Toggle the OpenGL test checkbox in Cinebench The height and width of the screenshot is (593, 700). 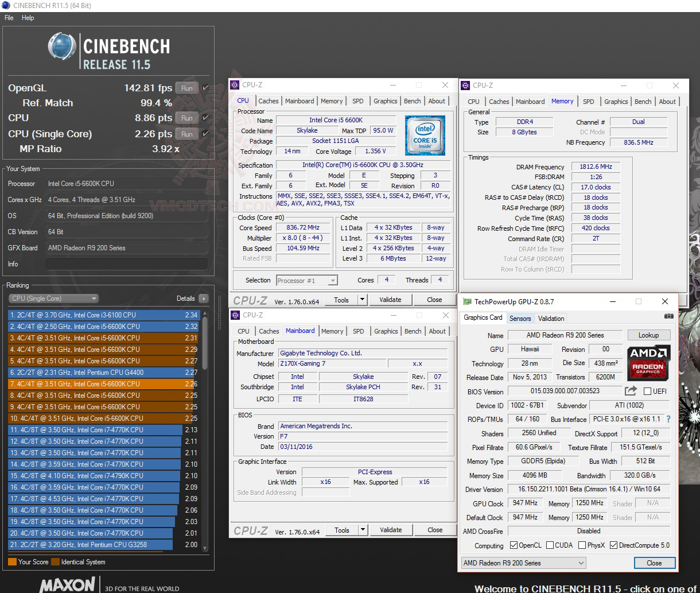pos(205,88)
